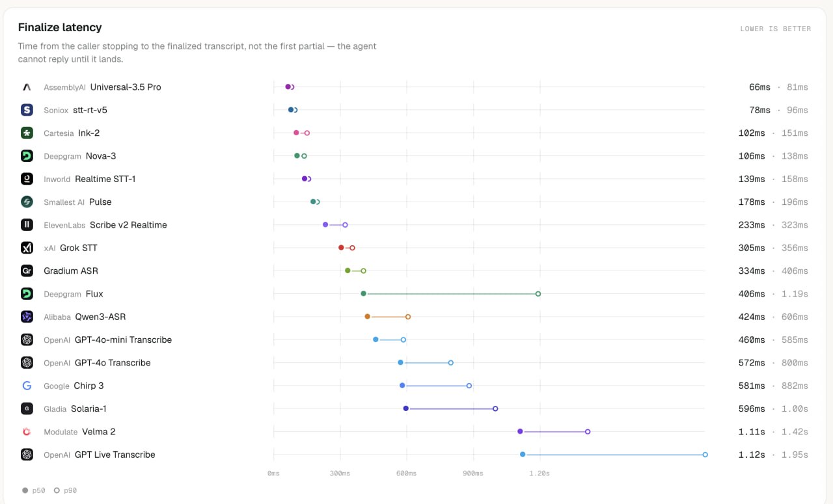Select the filled p50 dot in the Flux row
The width and height of the screenshot is (833, 504).
point(363,294)
